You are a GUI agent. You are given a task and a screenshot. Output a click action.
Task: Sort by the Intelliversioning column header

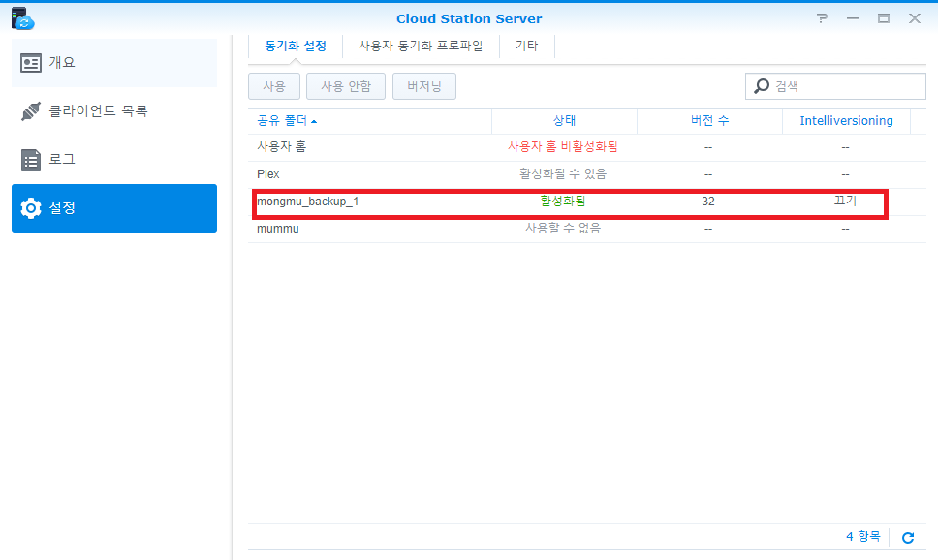pyautogui.click(x=847, y=121)
